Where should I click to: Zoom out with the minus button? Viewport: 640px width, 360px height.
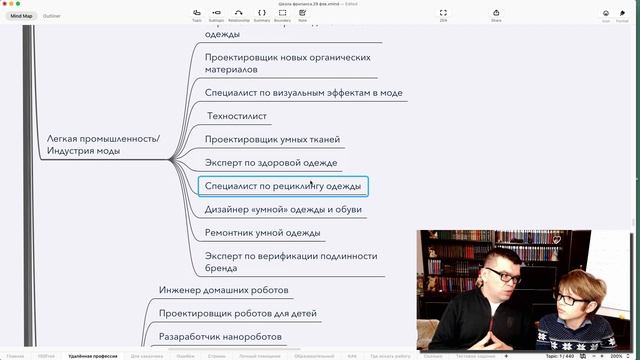click(x=594, y=356)
